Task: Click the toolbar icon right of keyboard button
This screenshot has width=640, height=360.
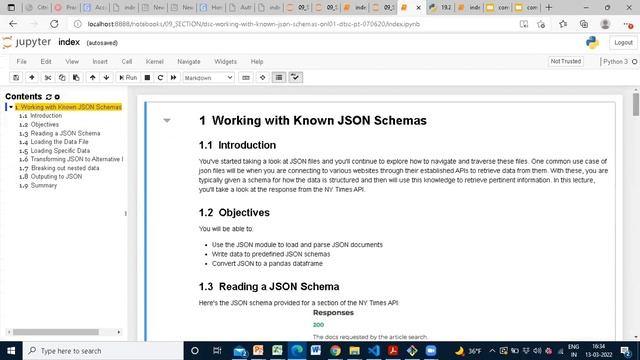Action: coord(262,78)
